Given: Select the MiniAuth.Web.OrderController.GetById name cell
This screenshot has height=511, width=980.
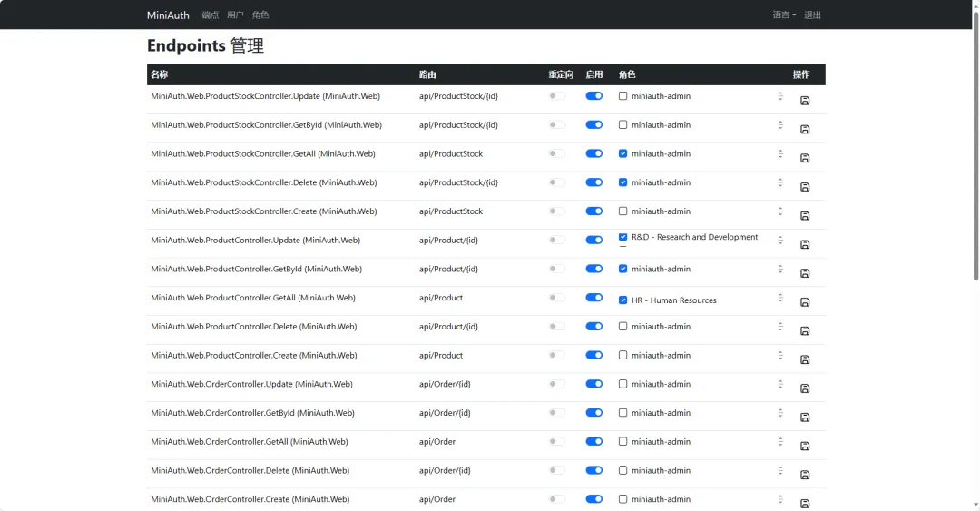Looking at the screenshot, I should tap(252, 413).
